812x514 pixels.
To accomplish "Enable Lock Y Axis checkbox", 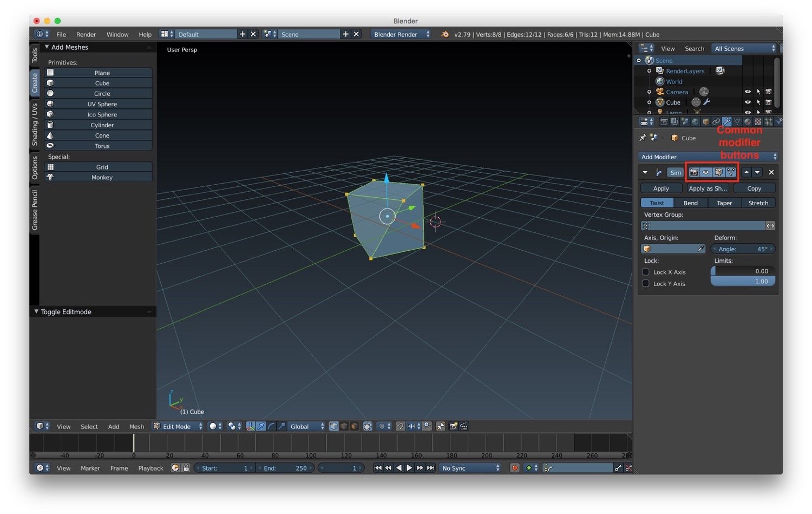I will point(646,283).
